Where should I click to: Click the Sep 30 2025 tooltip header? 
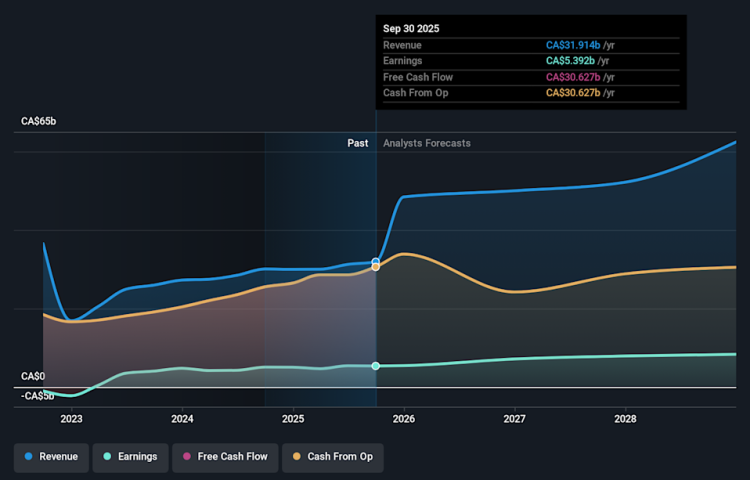(x=411, y=29)
